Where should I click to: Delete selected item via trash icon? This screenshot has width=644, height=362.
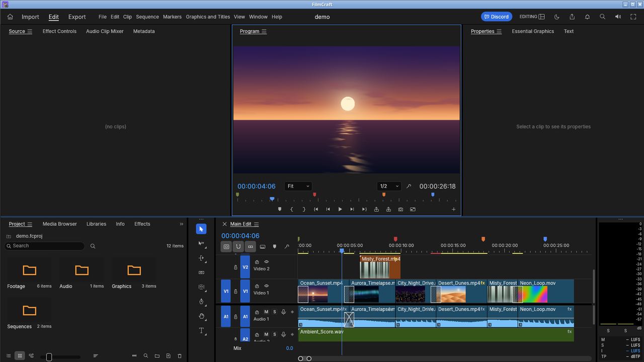coord(180,356)
